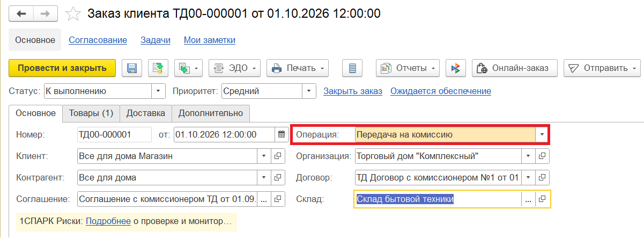Click into the Склад field Склад бытовой техники
Screen dimensions: 644x238
[x=438, y=199]
